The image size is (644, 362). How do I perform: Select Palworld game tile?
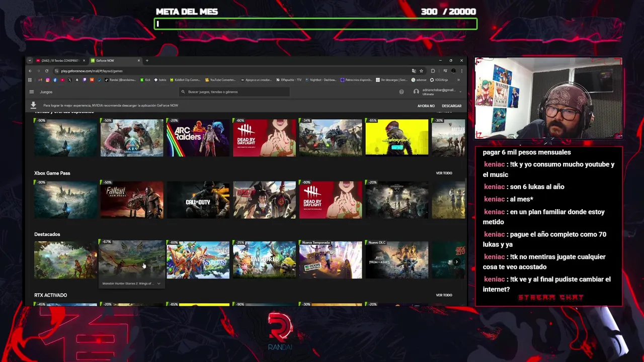point(264,260)
